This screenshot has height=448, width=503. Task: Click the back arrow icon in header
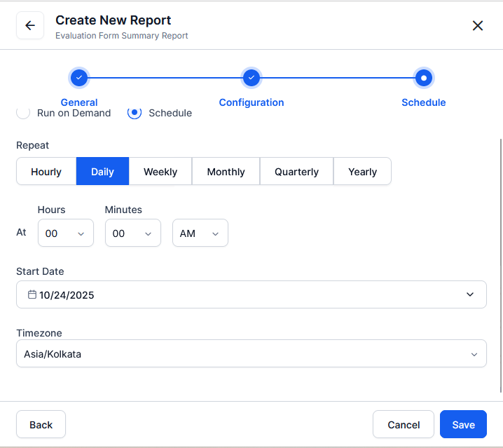click(x=30, y=26)
